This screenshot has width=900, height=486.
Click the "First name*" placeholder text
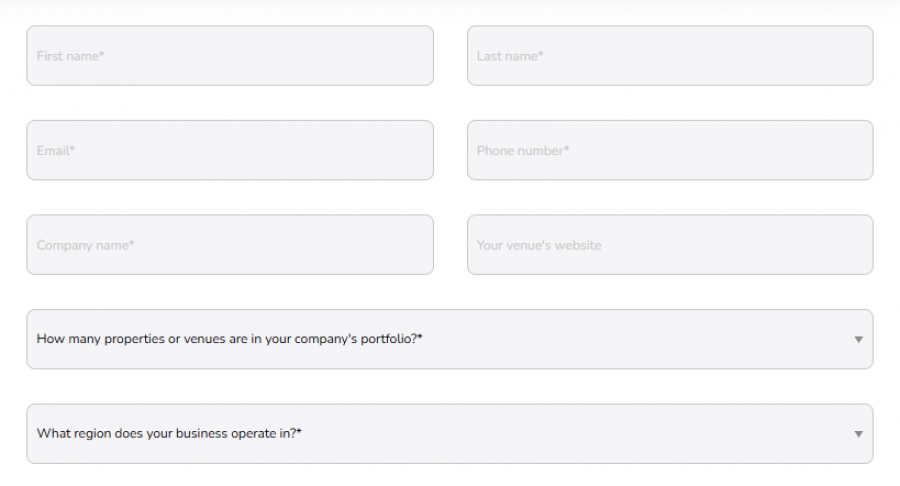point(70,57)
